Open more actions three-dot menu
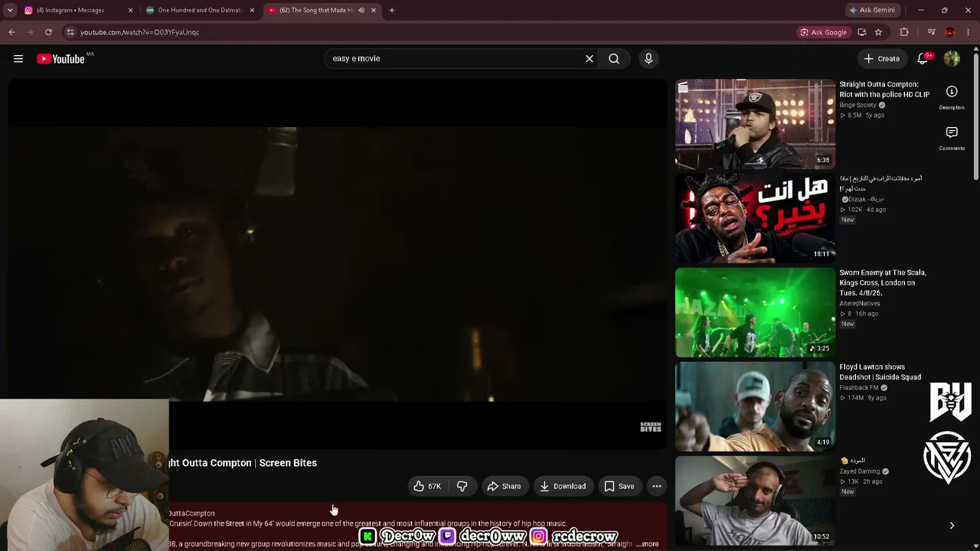The height and width of the screenshot is (551, 980). [657, 486]
